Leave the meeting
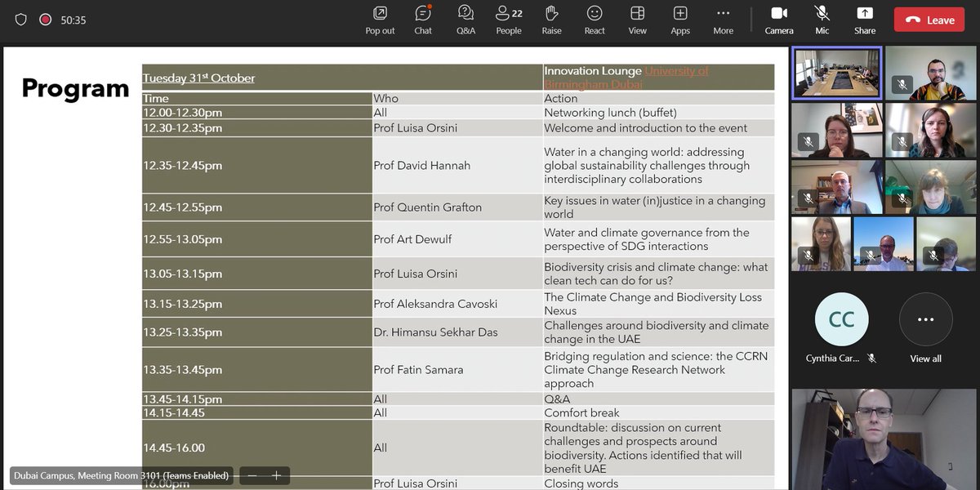The height and width of the screenshot is (490, 980). tap(929, 20)
